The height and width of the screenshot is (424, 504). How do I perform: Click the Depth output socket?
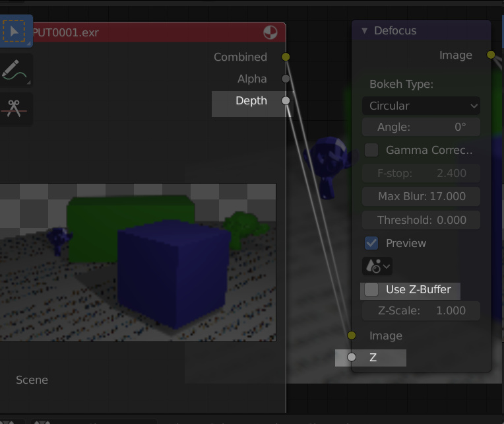[286, 100]
